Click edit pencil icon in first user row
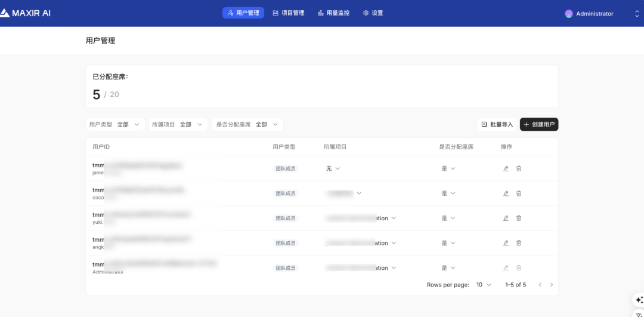 506,168
